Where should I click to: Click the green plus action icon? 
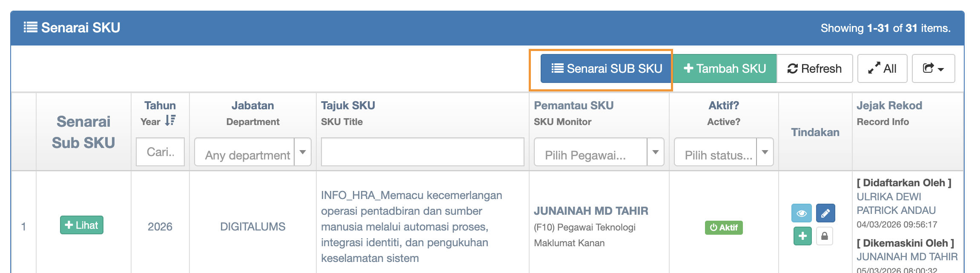pos(802,236)
